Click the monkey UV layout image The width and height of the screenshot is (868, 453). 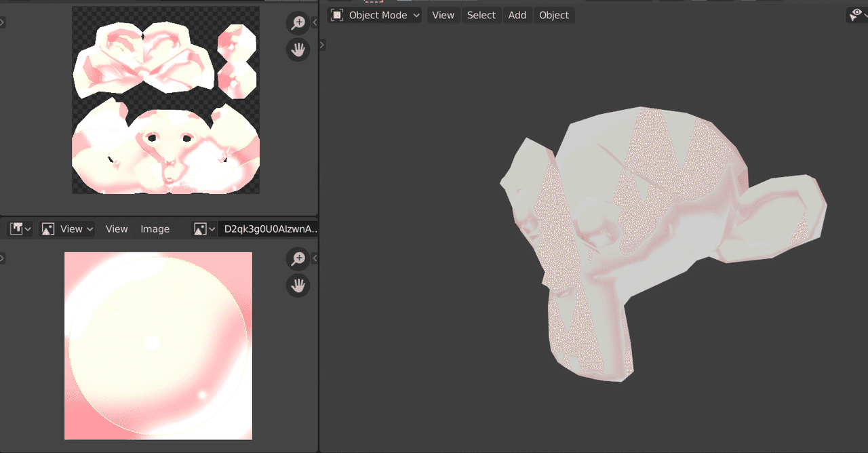click(165, 100)
